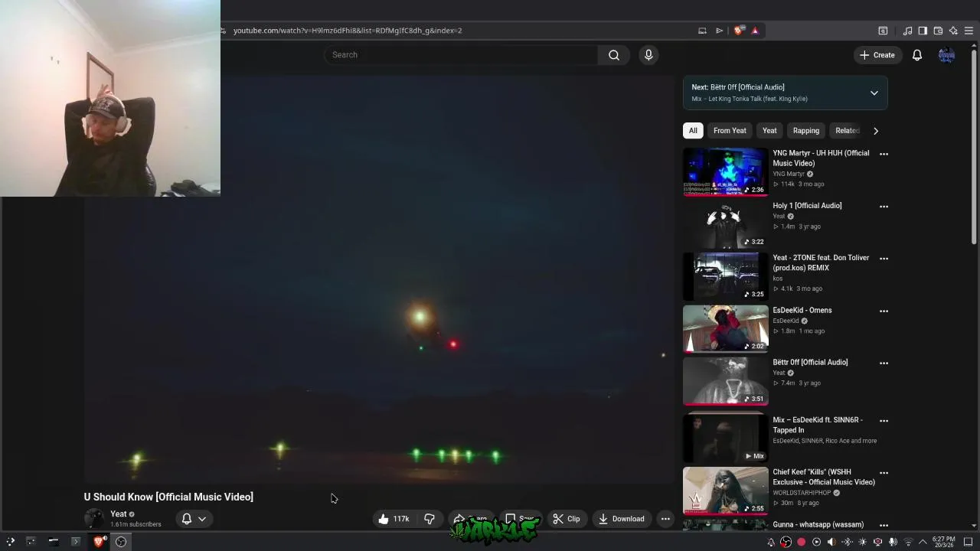Select the Yeat filter chip
The image size is (980, 551).
(769, 131)
